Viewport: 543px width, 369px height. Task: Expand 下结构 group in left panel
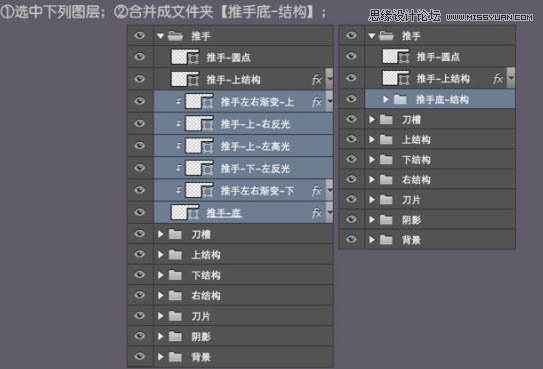coord(160,276)
